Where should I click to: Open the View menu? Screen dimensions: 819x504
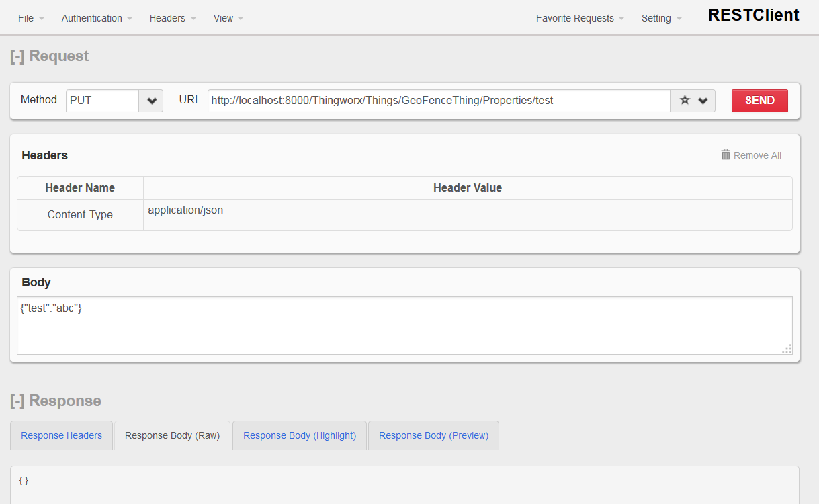[x=228, y=18]
